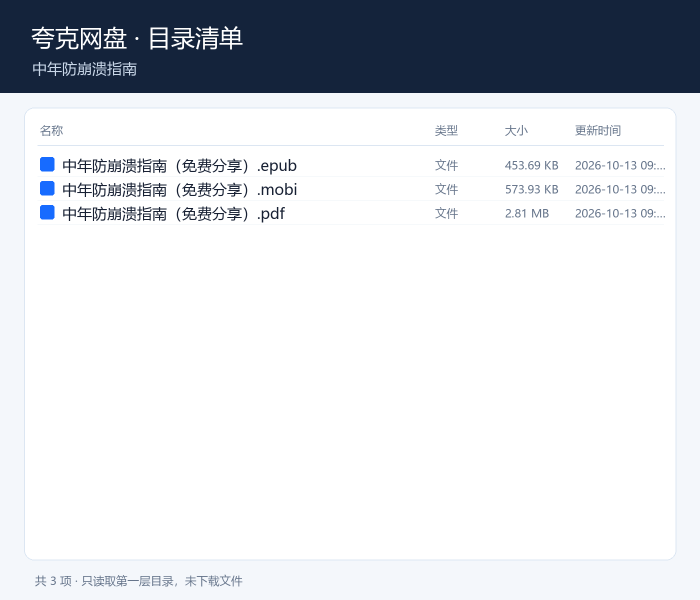Click the update time of the epub file
The height and width of the screenshot is (600, 700).
tap(620, 165)
